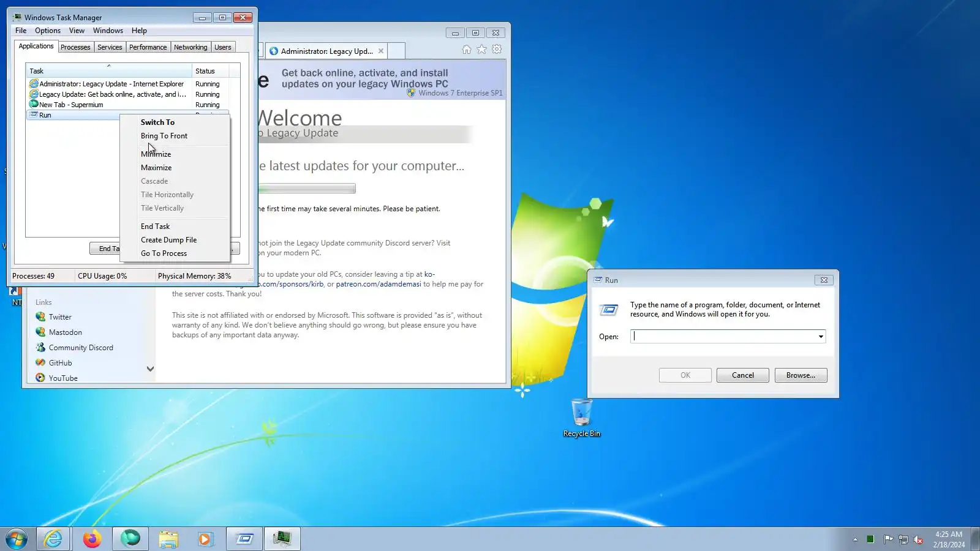Click the Mastodon icon in Links
The image size is (980, 551).
point(40,332)
